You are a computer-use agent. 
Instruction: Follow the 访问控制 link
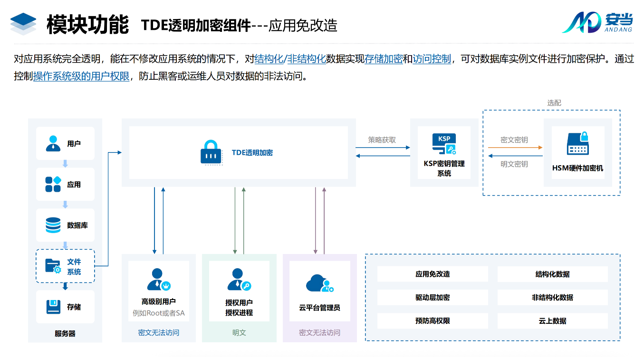(x=432, y=59)
